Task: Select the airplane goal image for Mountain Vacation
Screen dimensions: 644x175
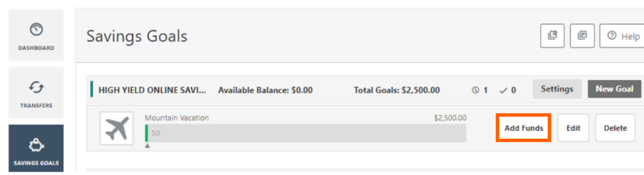Action: (x=117, y=128)
